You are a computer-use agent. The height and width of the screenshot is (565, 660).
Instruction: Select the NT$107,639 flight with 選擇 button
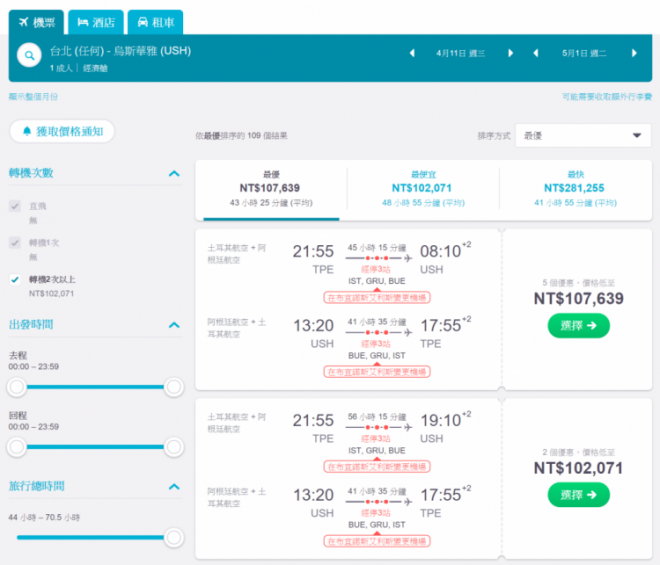pos(578,325)
